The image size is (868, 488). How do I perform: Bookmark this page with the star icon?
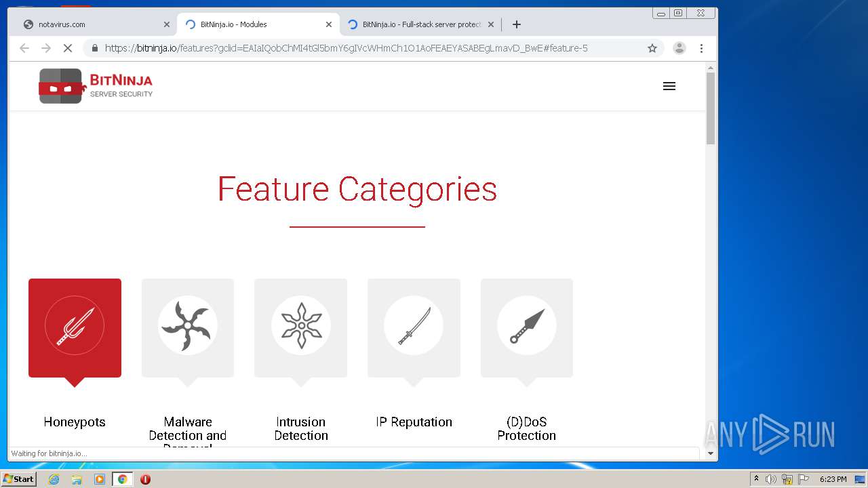(x=652, y=48)
